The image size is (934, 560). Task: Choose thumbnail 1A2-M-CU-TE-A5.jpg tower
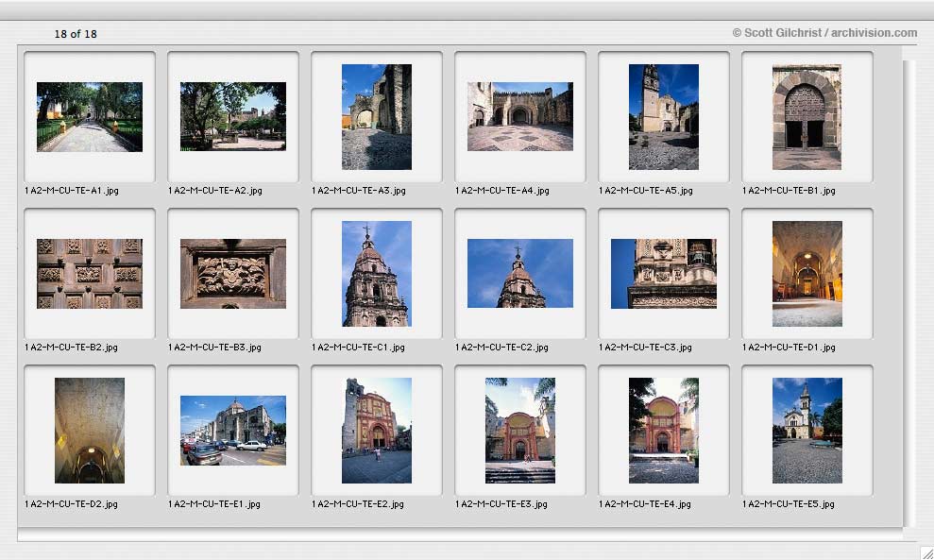(664, 117)
